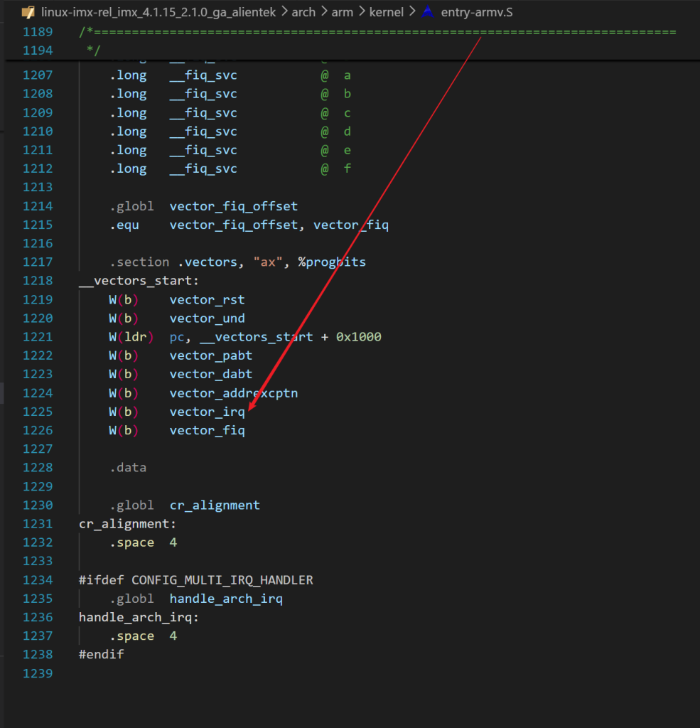Click __fiq_svc on the line commented f

203,169
